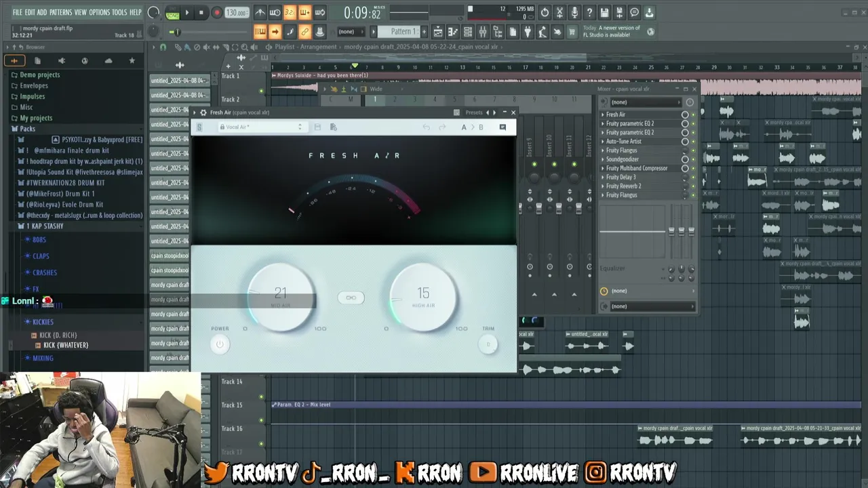Toggle the Fresh Air knob link button
This screenshot has height=488, width=868.
[351, 298]
